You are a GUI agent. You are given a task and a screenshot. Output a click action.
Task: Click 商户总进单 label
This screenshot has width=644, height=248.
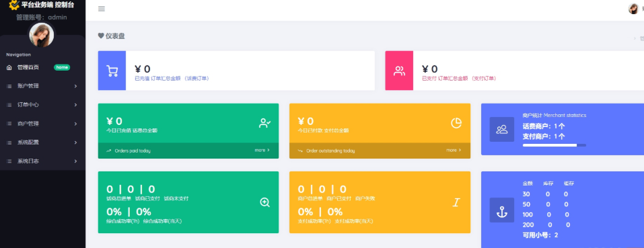click(310, 198)
